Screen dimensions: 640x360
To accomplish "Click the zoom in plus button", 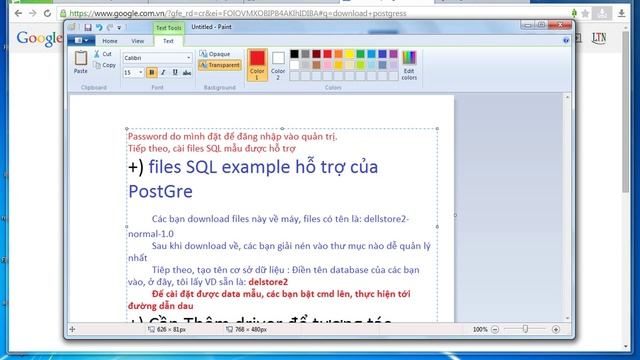I will [x=556, y=329].
